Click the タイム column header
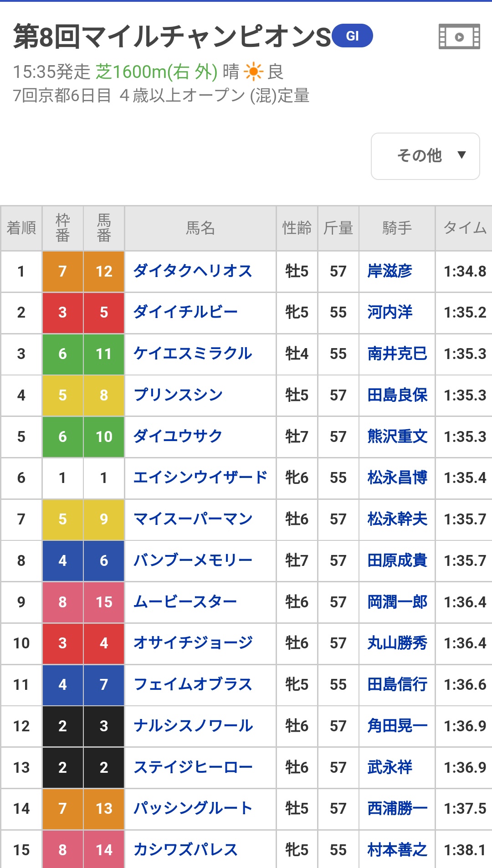The image size is (492, 868). (464, 228)
